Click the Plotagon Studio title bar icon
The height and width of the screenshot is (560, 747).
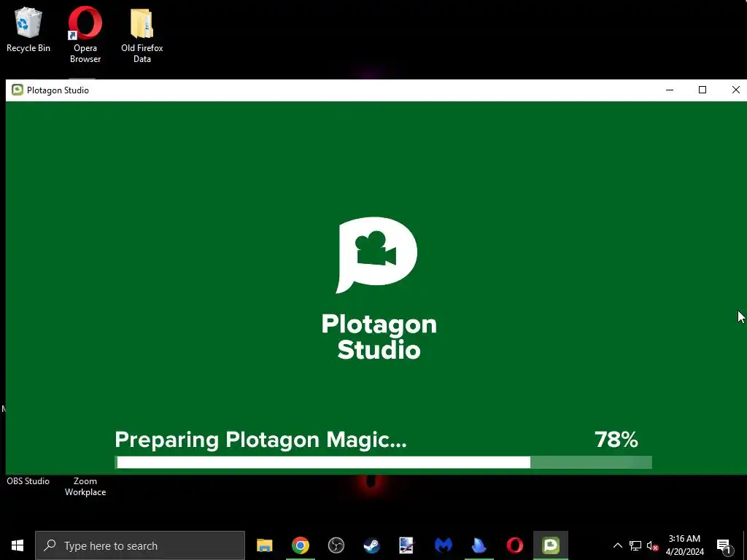tap(18, 90)
